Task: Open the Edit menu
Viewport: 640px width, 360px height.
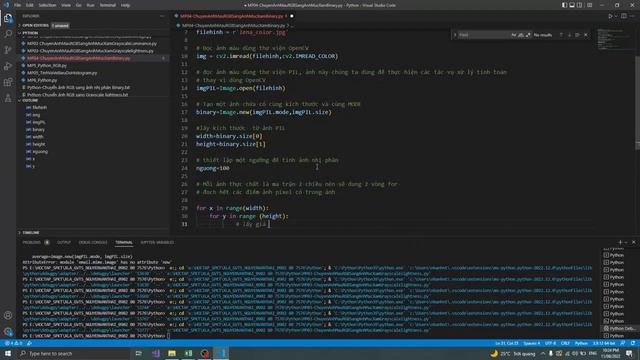Action: tap(30, 5)
